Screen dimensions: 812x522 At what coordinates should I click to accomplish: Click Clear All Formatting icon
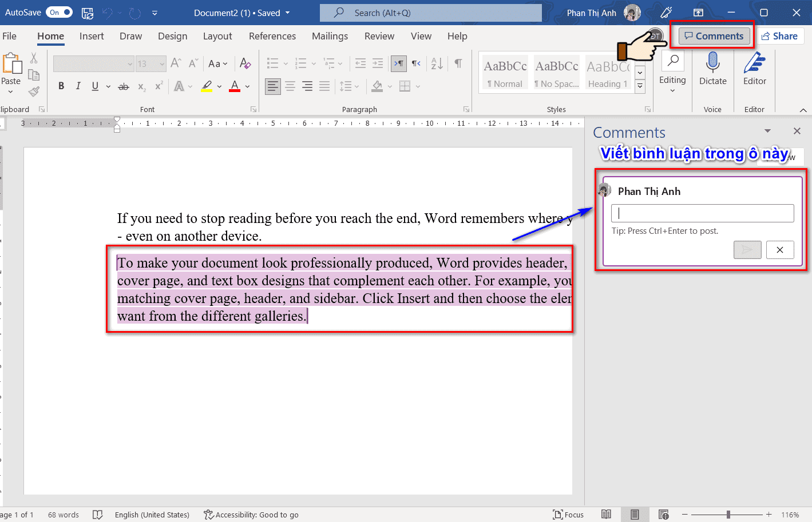(x=245, y=63)
